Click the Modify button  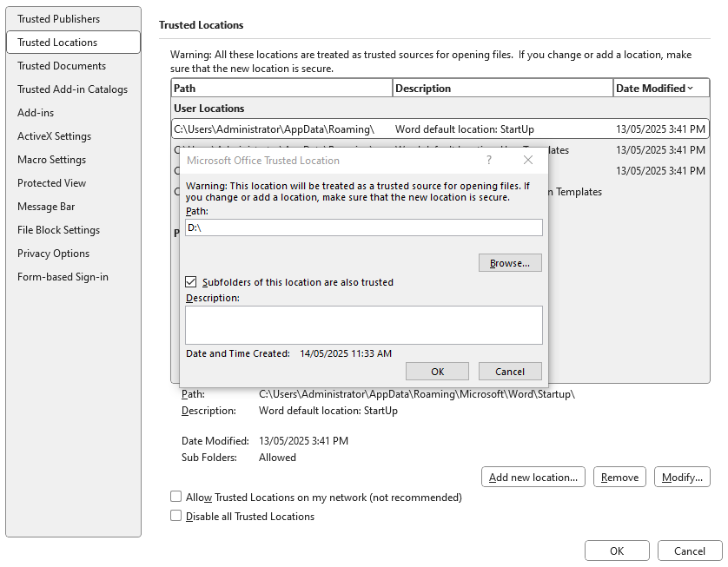click(682, 477)
